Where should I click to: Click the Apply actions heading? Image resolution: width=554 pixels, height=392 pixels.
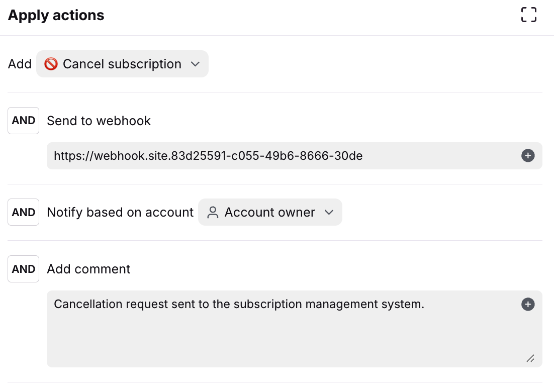tap(56, 16)
